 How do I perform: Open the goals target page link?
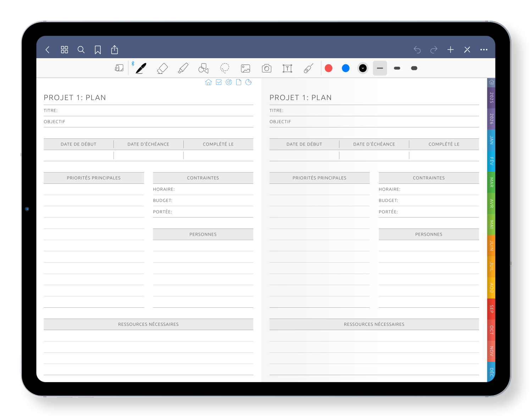coord(229,82)
